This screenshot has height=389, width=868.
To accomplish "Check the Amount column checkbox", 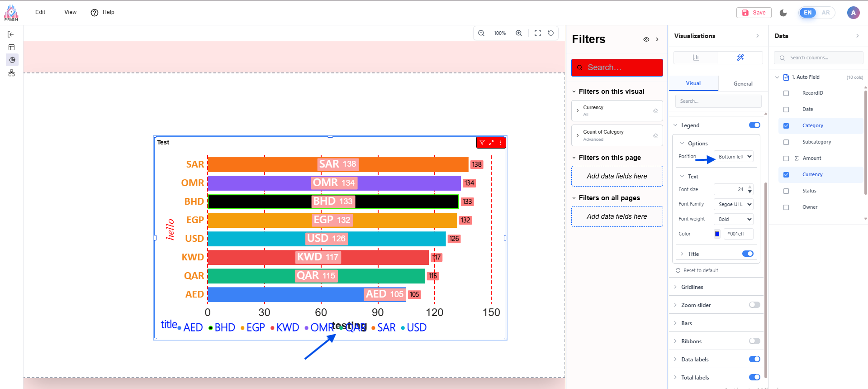I will point(786,158).
